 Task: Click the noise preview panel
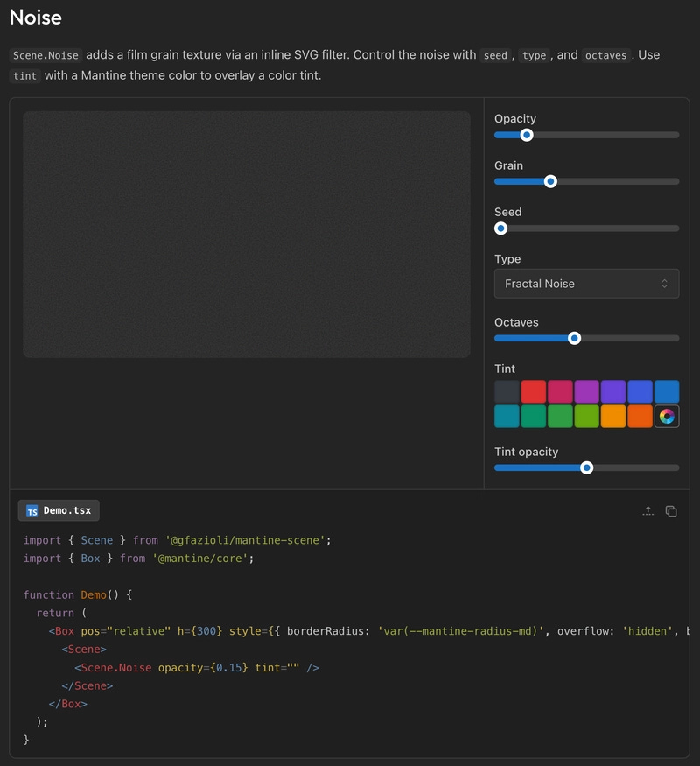[247, 234]
